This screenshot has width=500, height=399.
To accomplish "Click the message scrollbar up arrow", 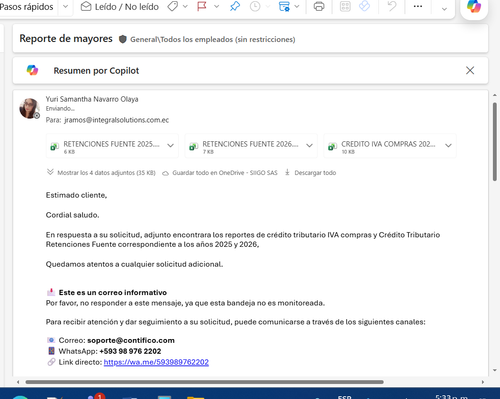I will point(495,95).
